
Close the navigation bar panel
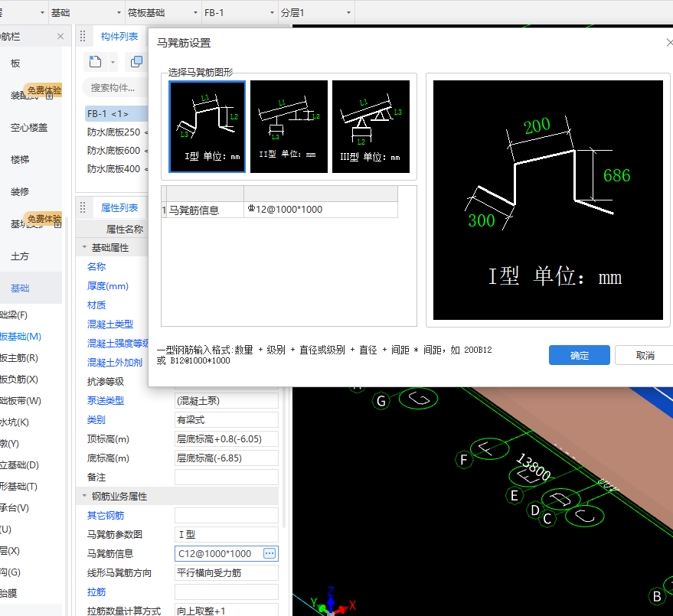[60, 37]
